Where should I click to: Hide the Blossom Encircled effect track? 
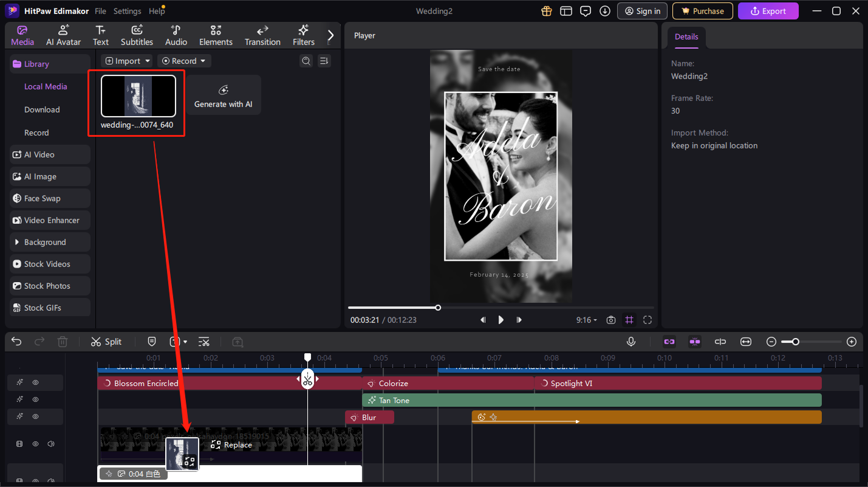(35, 382)
